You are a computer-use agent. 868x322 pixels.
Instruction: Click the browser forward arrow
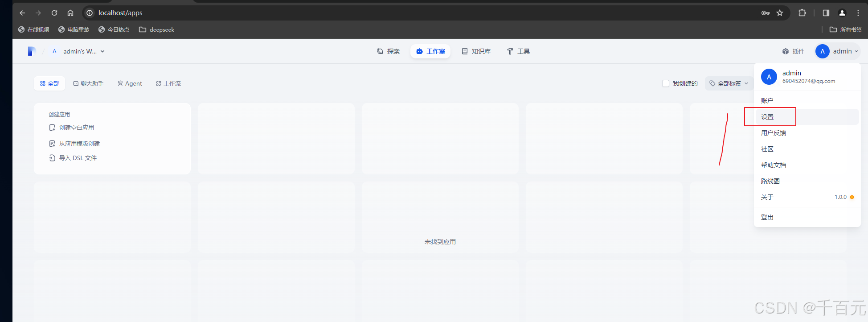pos(38,13)
